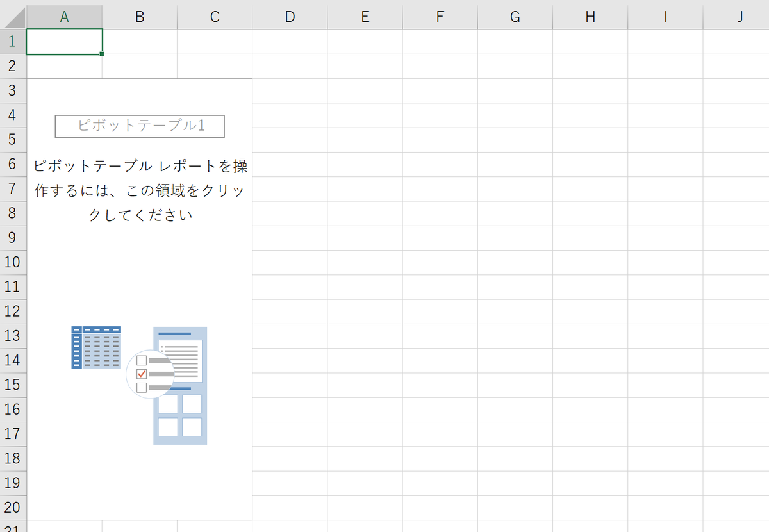769x532 pixels.
Task: Select row 7 header
Action: 13,188
